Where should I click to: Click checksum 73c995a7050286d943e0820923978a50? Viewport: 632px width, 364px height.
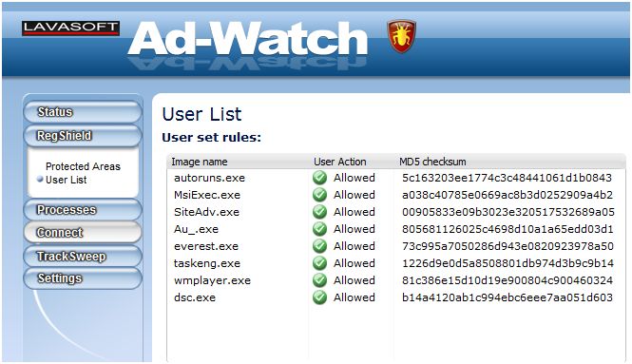pos(508,246)
